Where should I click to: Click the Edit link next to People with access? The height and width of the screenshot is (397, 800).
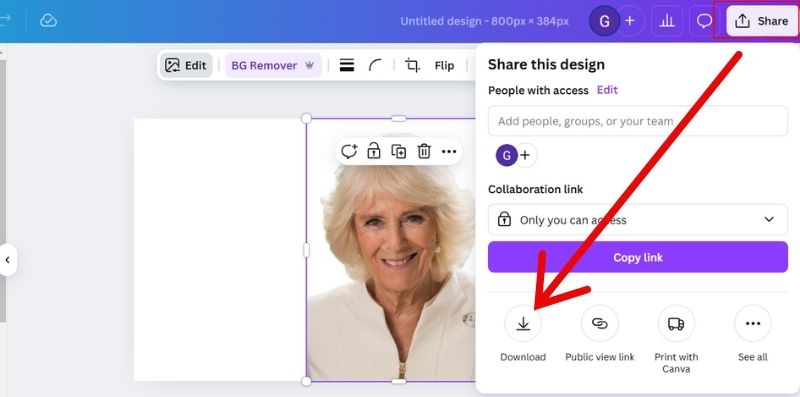[607, 90]
